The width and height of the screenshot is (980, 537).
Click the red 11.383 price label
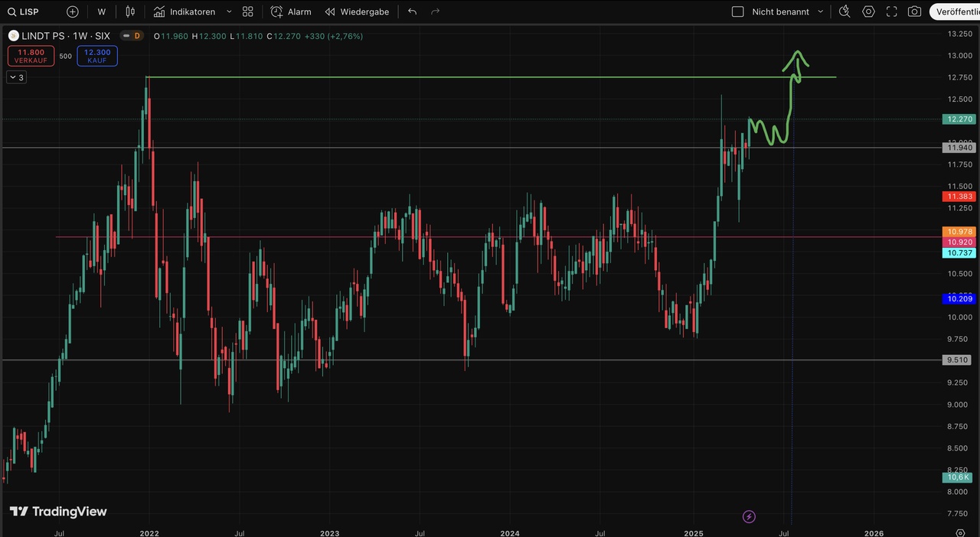pyautogui.click(x=960, y=197)
